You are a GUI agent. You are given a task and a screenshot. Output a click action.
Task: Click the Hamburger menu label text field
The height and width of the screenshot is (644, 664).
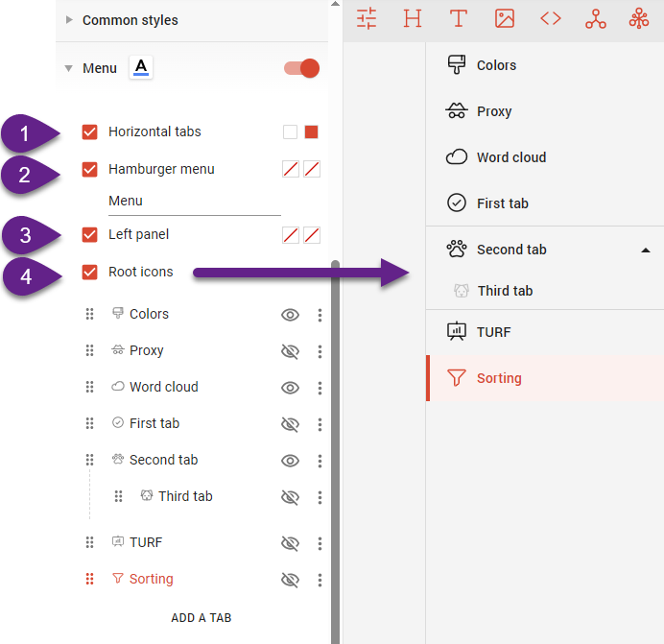pyautogui.click(x=193, y=202)
